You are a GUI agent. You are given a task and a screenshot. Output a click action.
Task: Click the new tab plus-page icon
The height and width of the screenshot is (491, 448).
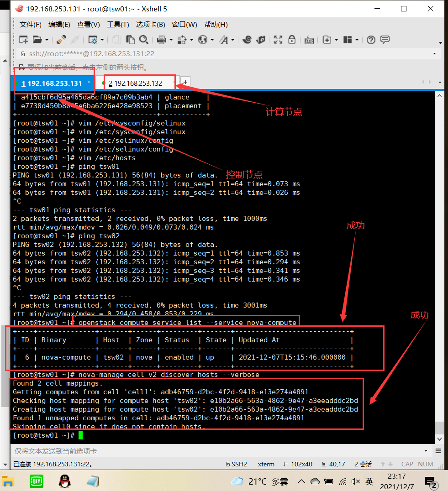tap(327, 40)
